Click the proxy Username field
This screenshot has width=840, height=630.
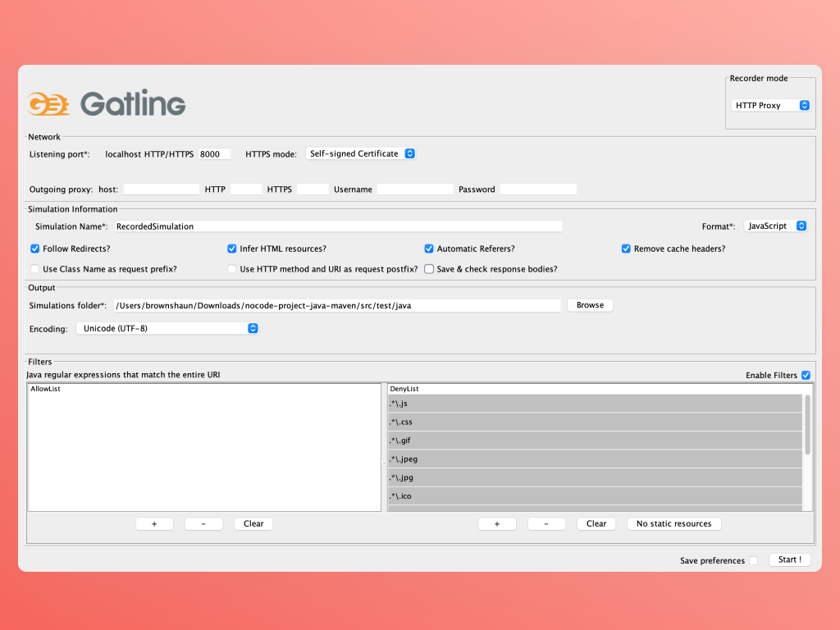coord(415,189)
